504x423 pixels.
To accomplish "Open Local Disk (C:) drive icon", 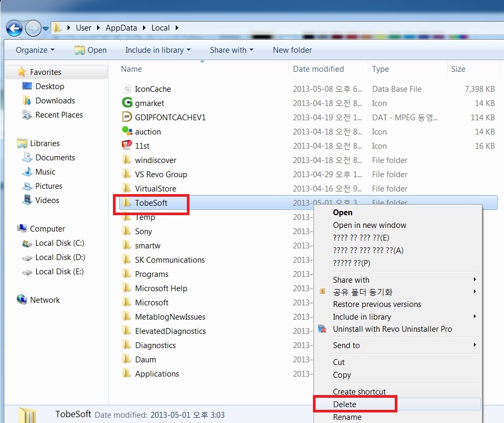I will pyautogui.click(x=27, y=243).
